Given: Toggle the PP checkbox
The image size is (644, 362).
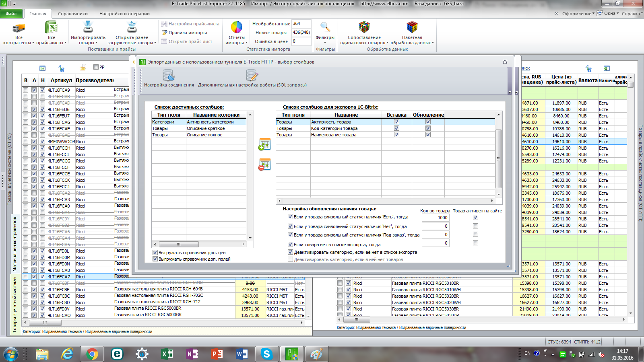Looking at the screenshot, I should [x=96, y=67].
